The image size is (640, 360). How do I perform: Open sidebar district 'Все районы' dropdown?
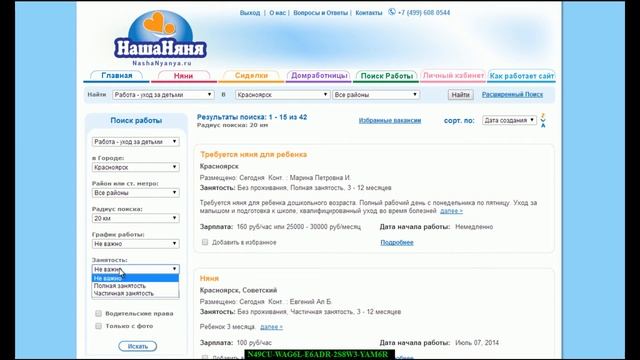[x=136, y=193]
